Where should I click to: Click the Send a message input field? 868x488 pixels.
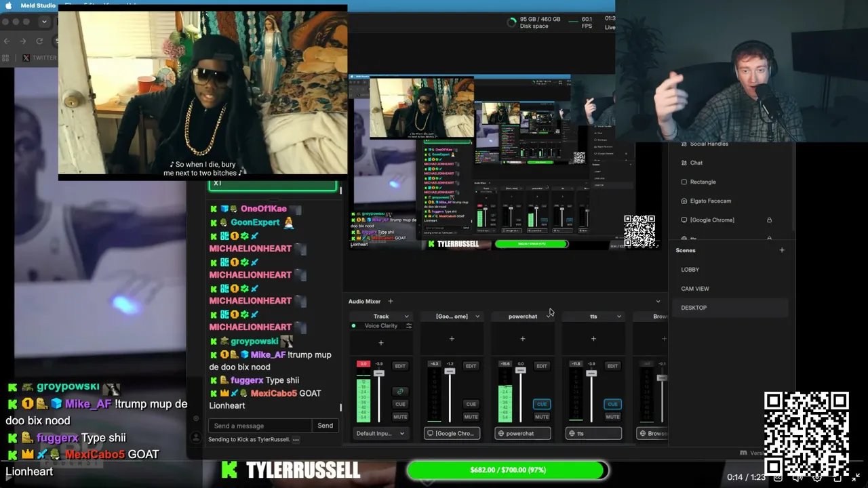[260, 426]
